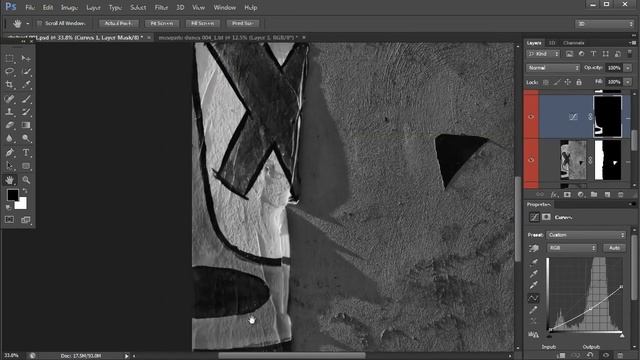Image resolution: width=640 pixels, height=360 pixels.
Task: Toggle the Lock image pixels option
Action: [x=557, y=82]
